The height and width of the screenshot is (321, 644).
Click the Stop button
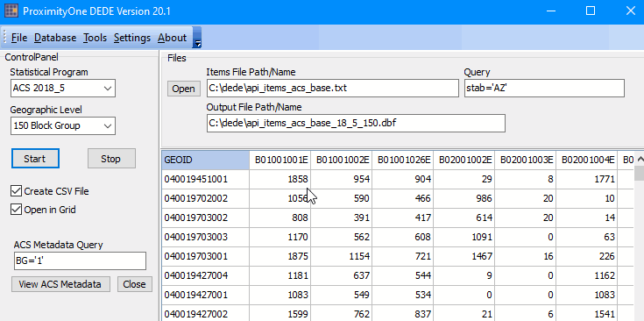tap(111, 159)
